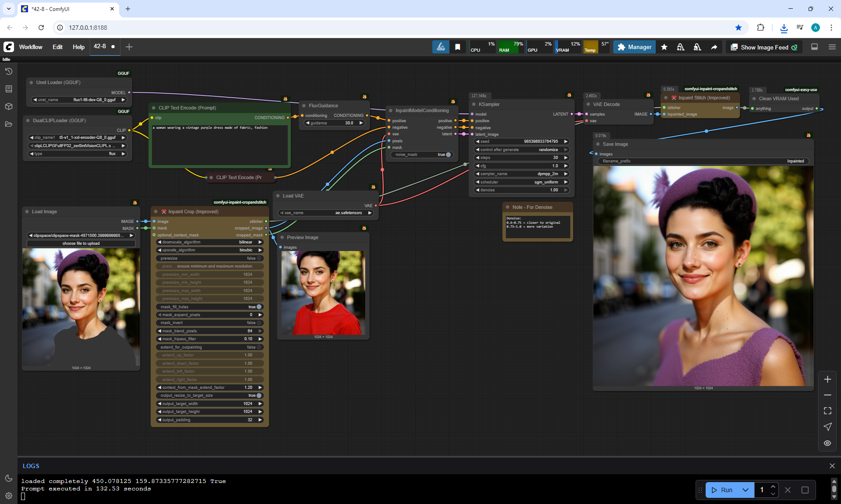This screenshot has width=841, height=504.
Task: Open the workflows folder sidebar icon
Action: pyautogui.click(x=9, y=124)
